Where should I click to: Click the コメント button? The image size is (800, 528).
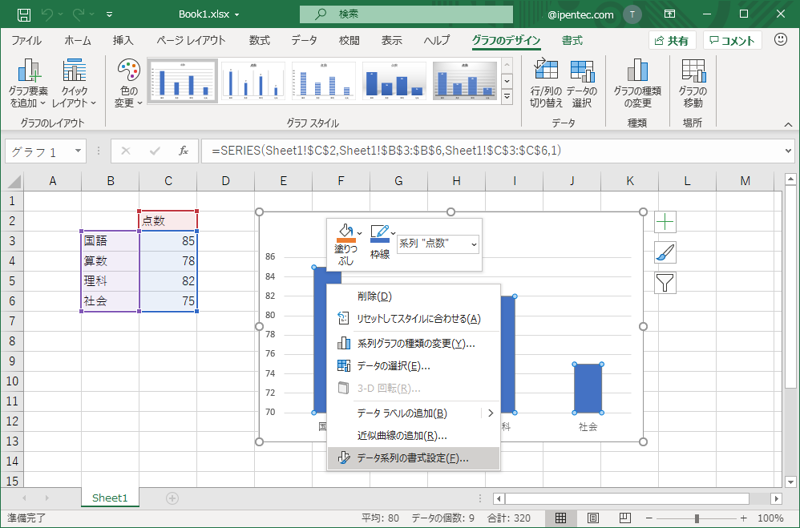point(731,41)
